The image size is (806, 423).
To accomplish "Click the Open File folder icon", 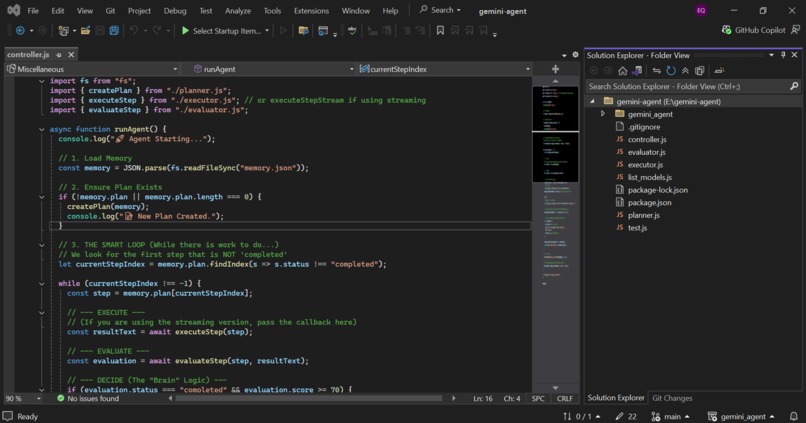I will (x=85, y=31).
